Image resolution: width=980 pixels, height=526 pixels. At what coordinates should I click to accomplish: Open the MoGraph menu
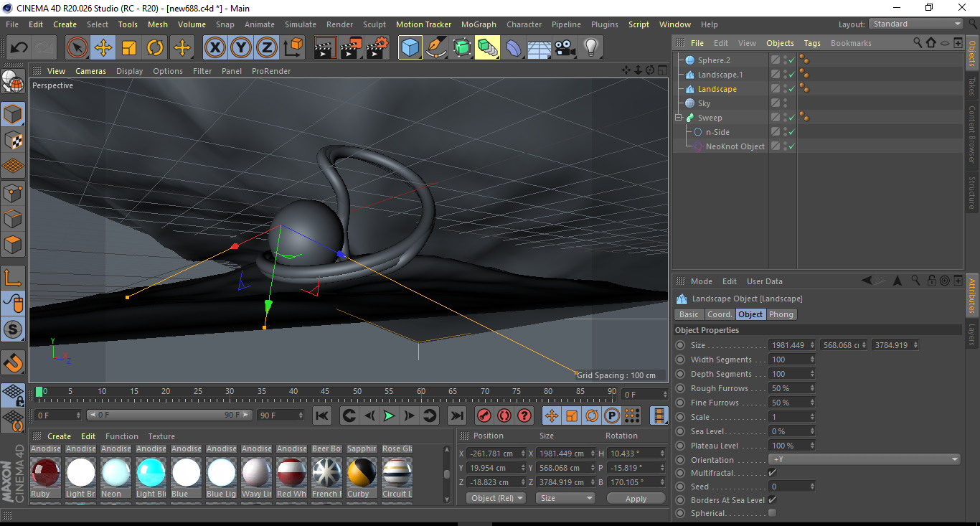[x=479, y=24]
